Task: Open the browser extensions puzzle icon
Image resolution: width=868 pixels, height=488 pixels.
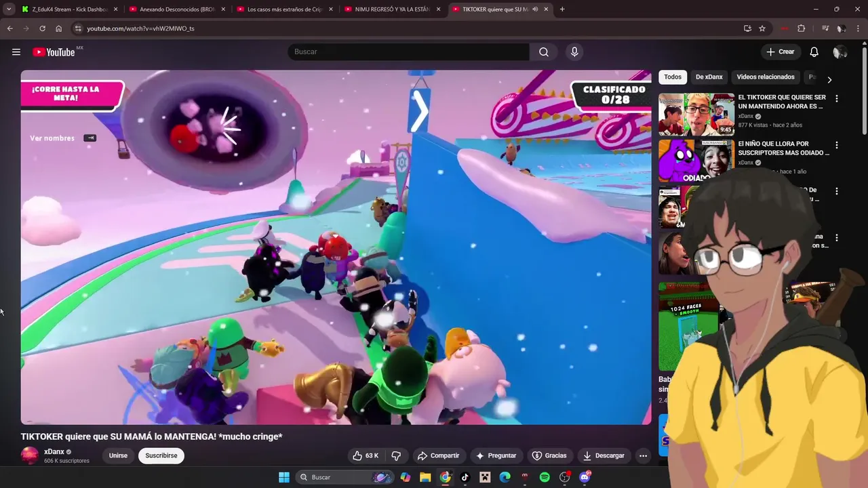Action: pyautogui.click(x=801, y=28)
